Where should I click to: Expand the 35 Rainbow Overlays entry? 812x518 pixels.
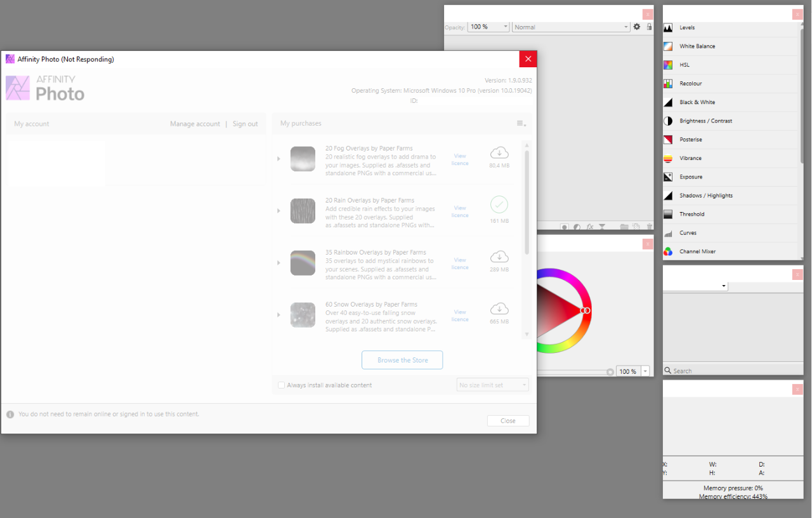pyautogui.click(x=278, y=263)
